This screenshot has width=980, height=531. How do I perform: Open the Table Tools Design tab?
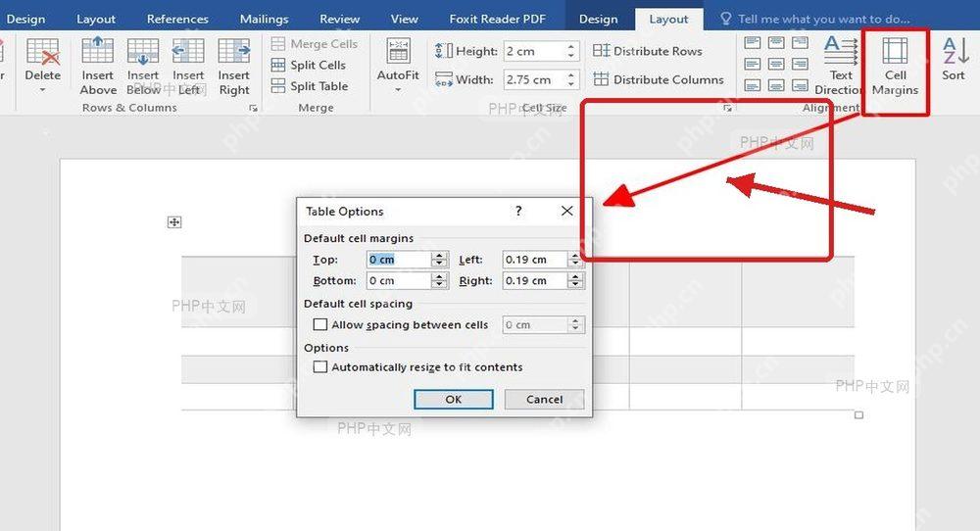coord(598,19)
